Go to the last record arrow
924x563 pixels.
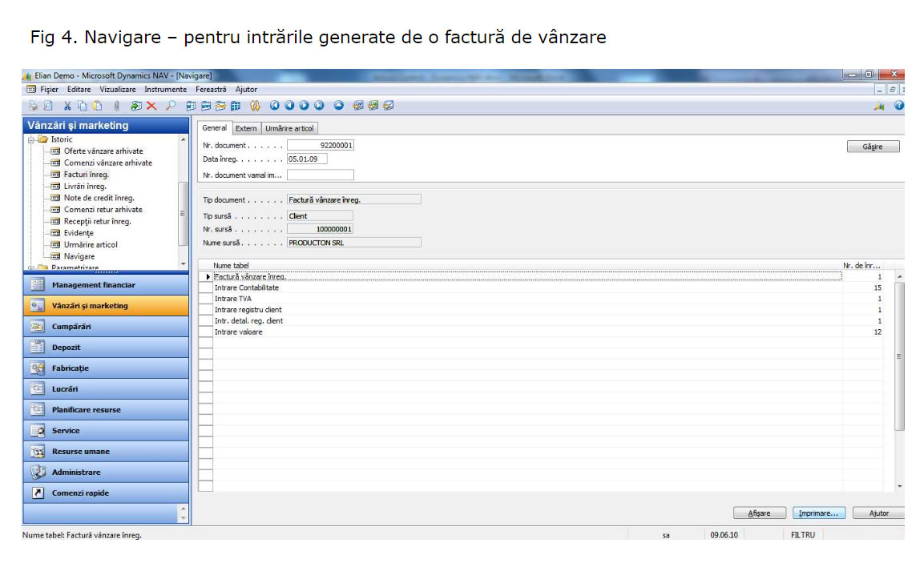click(x=319, y=106)
